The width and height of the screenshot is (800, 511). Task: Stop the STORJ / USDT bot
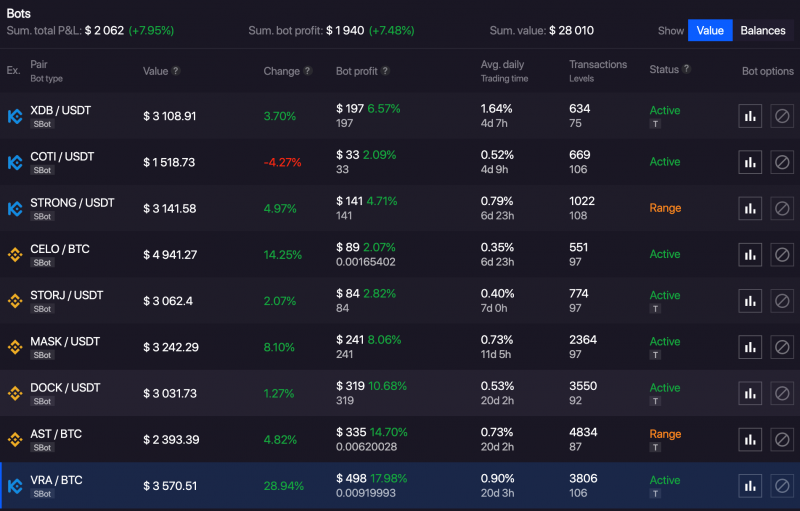[x=782, y=301]
